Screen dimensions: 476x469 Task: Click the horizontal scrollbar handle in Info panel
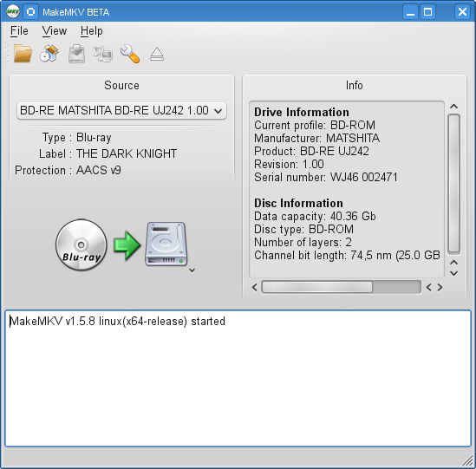[317, 287]
